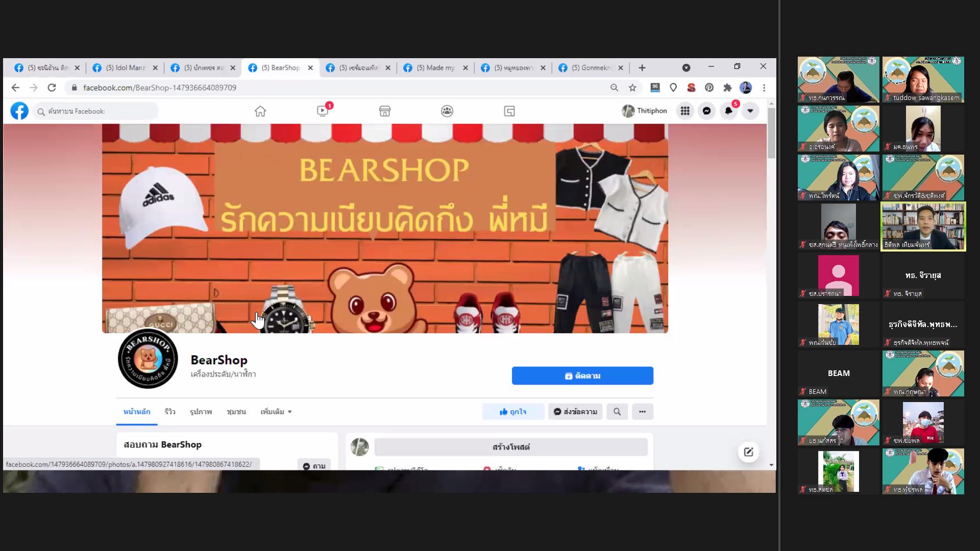The width and height of the screenshot is (980, 551).
Task: Close the Idol Mana browser tab
Action: pyautogui.click(x=155, y=68)
